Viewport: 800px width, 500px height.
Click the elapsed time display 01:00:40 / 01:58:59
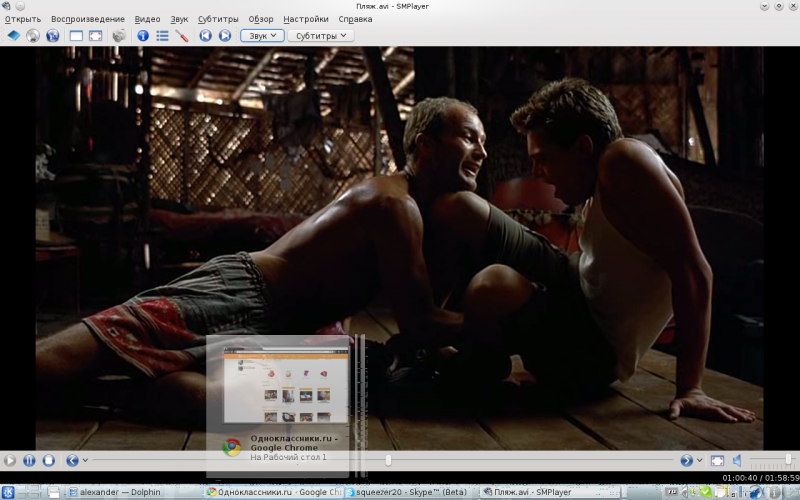(760, 478)
